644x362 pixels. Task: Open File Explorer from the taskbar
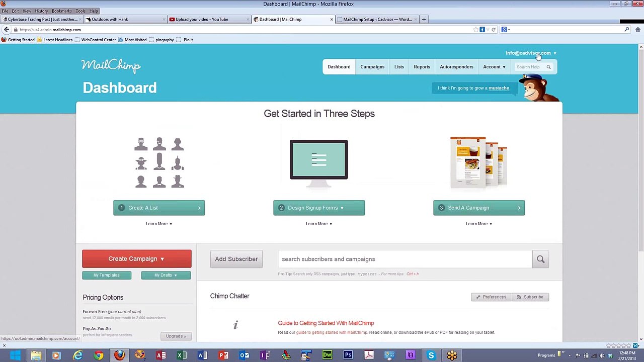[x=36, y=355]
